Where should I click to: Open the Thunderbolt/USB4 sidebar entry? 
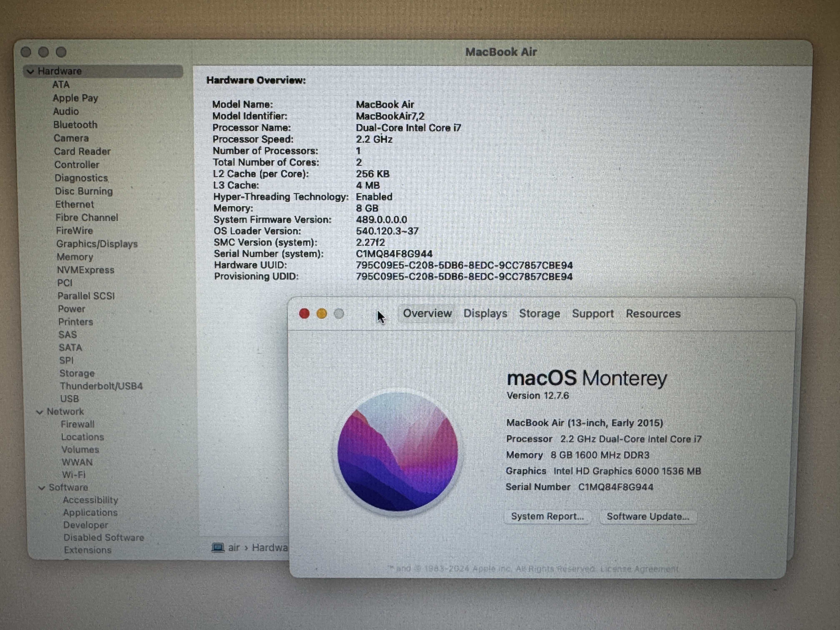tap(101, 386)
